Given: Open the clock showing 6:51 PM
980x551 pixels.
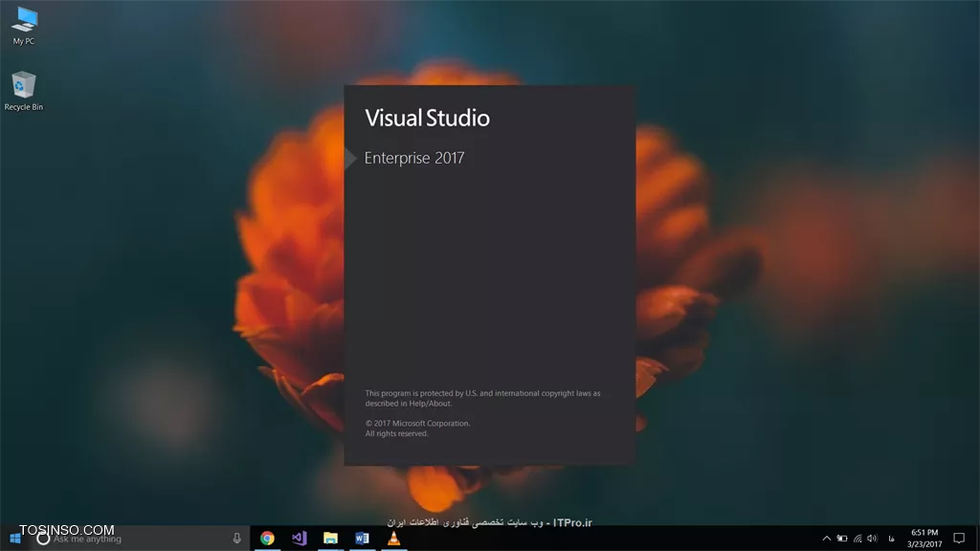Looking at the screenshot, I should click(924, 539).
